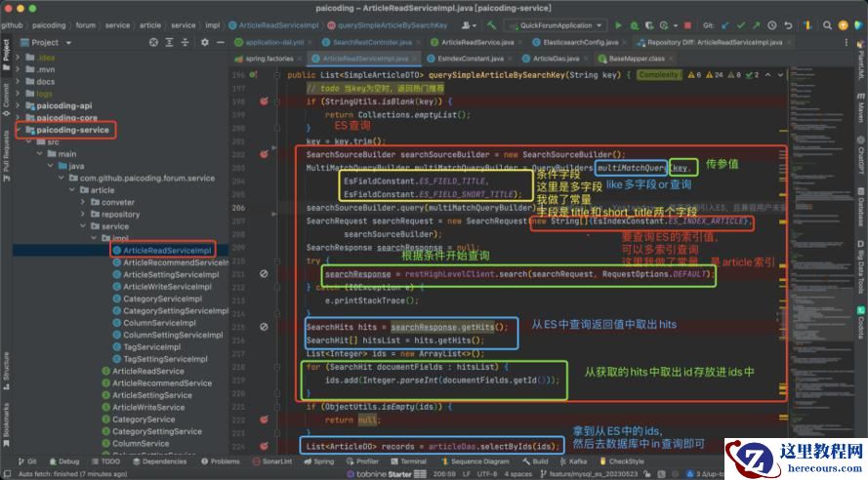
Task: Open the Git tool window
Action: [x=26, y=461]
